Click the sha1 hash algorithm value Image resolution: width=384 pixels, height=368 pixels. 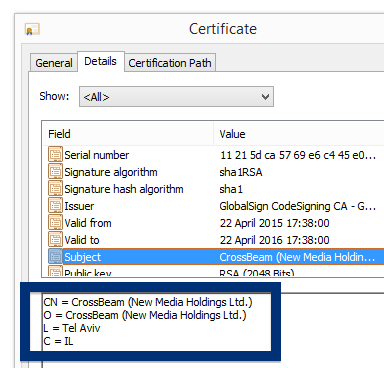[x=231, y=189]
